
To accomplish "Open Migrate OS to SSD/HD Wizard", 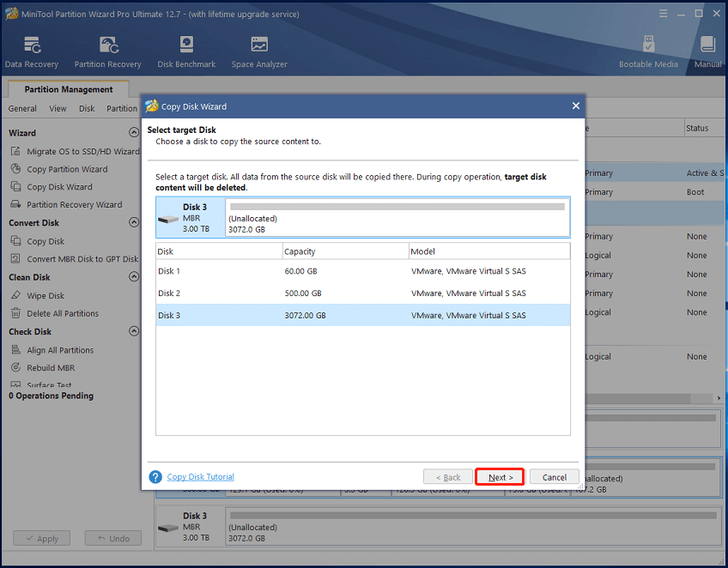I will [x=83, y=151].
